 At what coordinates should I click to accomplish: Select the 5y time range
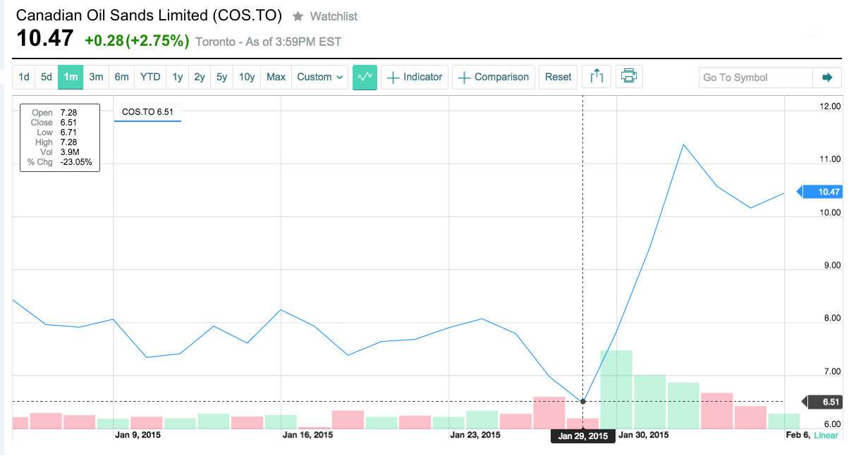(221, 77)
